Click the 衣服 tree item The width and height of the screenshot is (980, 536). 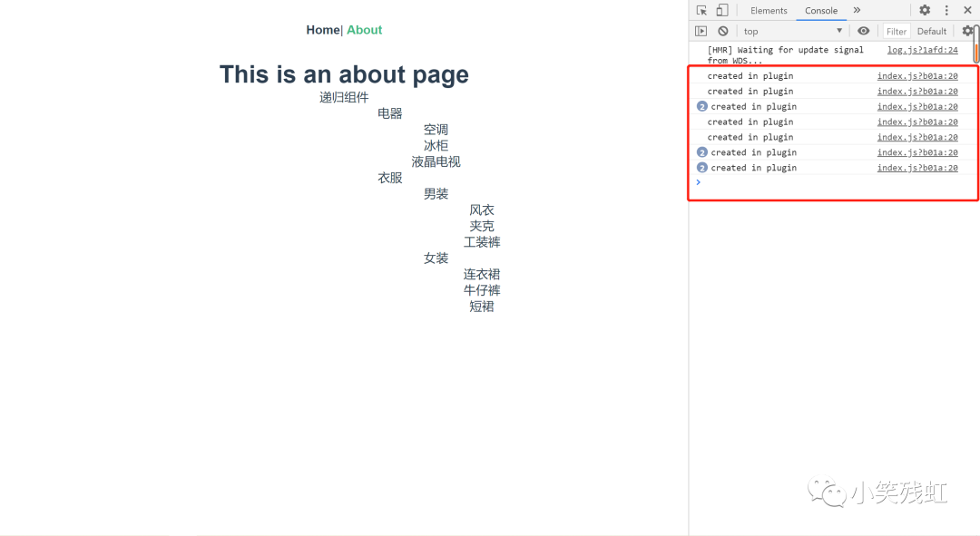pos(389,178)
